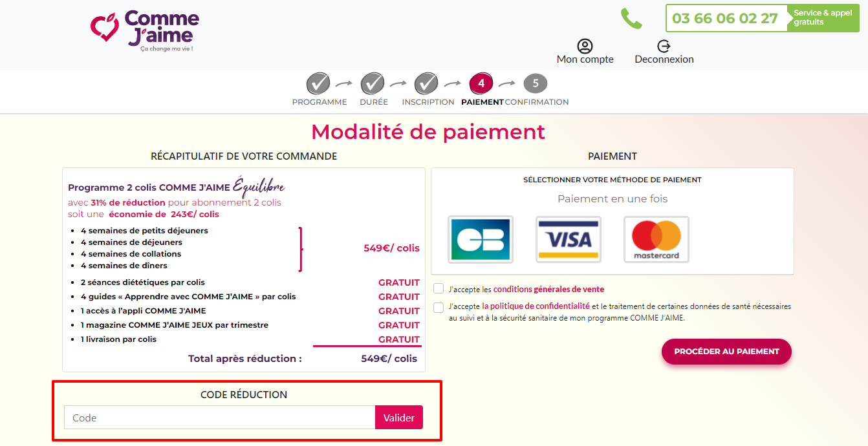Image resolution: width=868 pixels, height=446 pixels.
Task: Open Mon compte user icon
Action: (585, 46)
